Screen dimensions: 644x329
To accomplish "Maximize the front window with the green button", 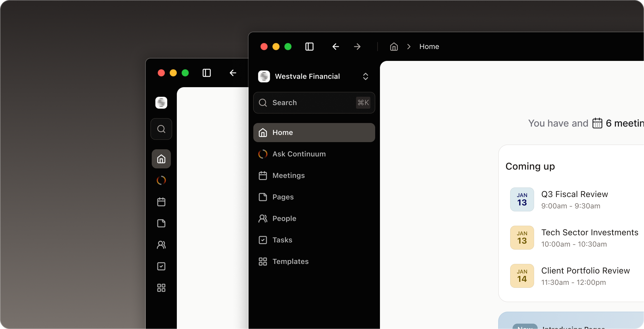I will [x=288, y=47].
